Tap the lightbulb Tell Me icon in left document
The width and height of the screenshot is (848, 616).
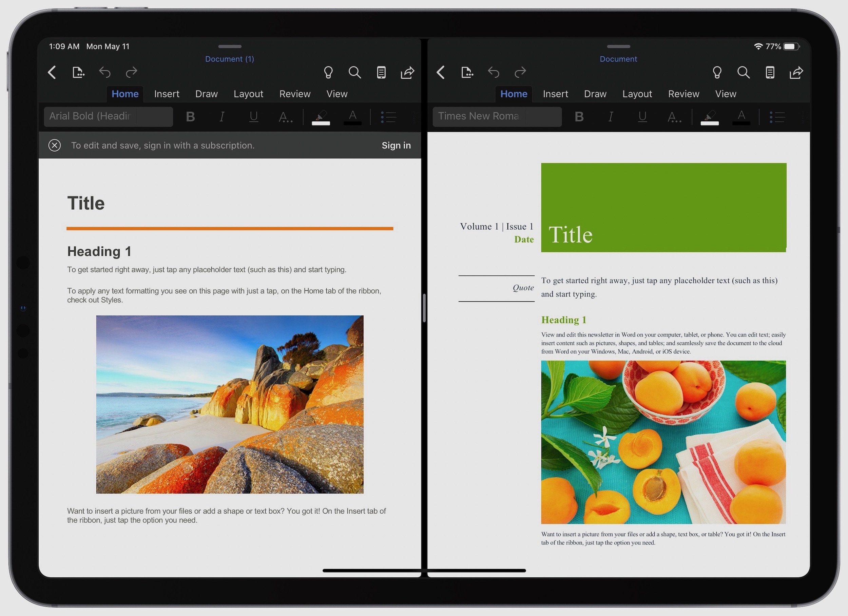(328, 72)
